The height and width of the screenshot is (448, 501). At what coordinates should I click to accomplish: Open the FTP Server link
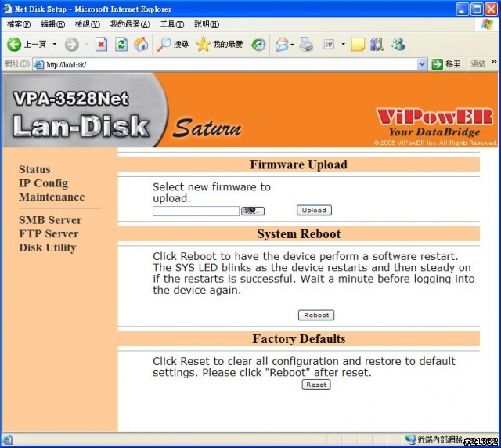(49, 233)
